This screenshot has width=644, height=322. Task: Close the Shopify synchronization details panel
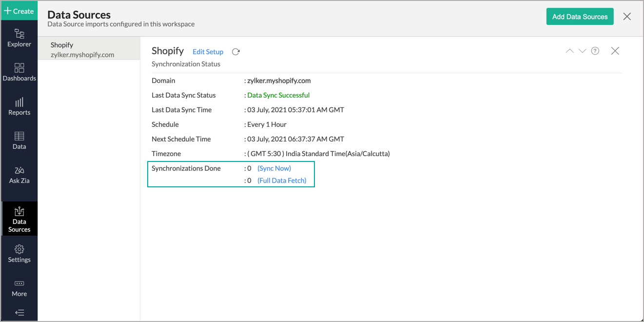615,51
